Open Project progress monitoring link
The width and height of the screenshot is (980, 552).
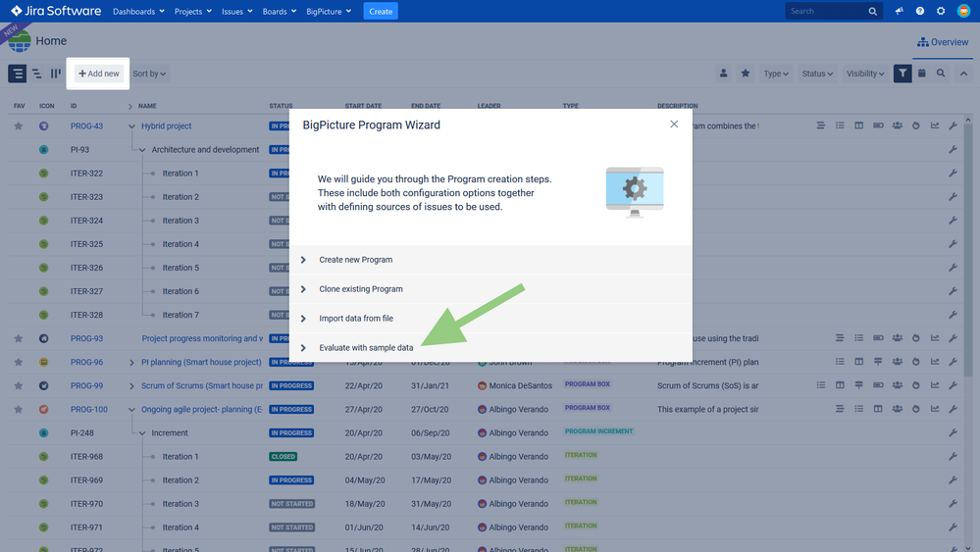coord(202,338)
